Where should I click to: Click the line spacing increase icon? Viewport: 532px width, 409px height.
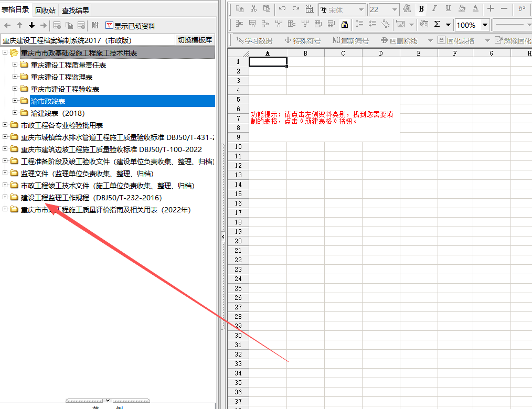(x=359, y=25)
